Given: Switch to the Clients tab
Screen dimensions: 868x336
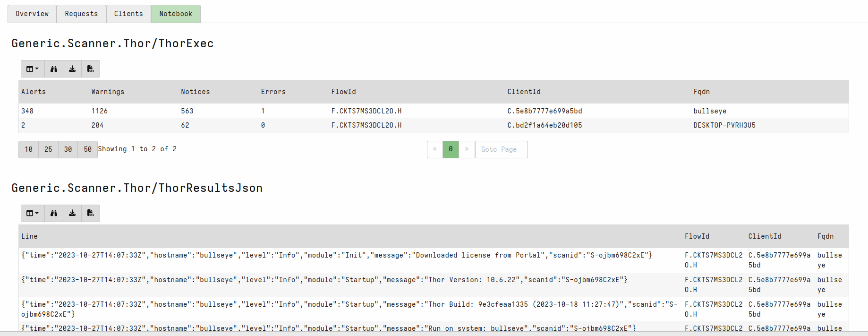Looking at the screenshot, I should coord(128,14).
